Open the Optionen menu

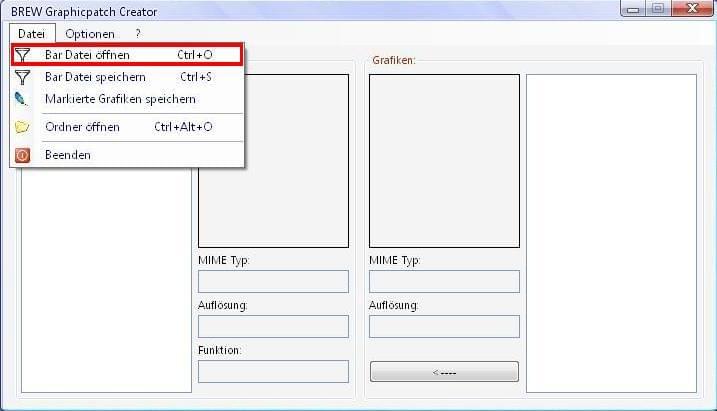point(90,34)
